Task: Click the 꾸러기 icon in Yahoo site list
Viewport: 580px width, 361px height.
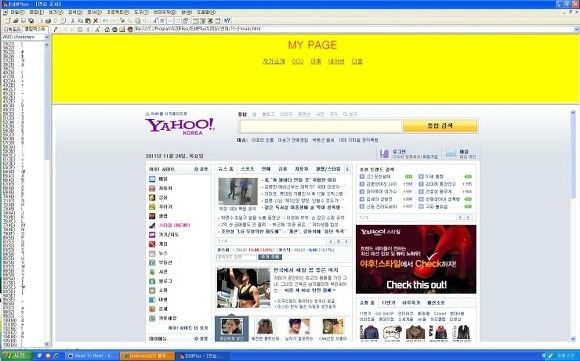Action: 152,207
